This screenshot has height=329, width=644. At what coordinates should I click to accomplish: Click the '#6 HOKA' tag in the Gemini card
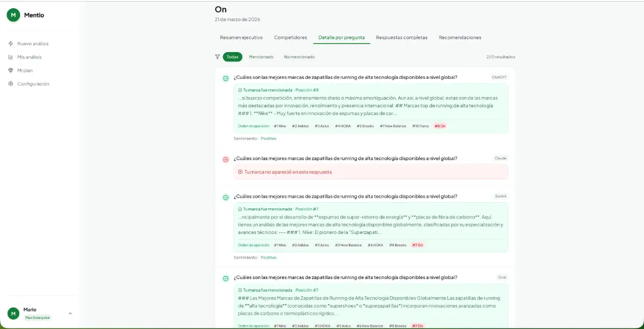tap(376, 245)
